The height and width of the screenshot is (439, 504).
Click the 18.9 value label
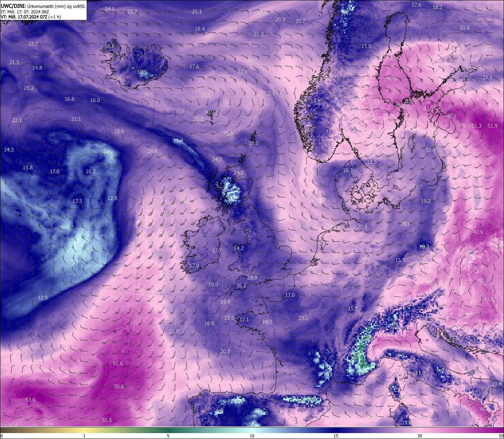click(x=209, y=323)
